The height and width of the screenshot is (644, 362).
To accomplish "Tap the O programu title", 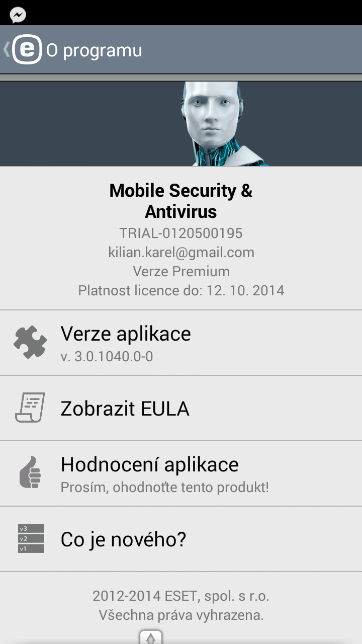I will click(x=94, y=50).
